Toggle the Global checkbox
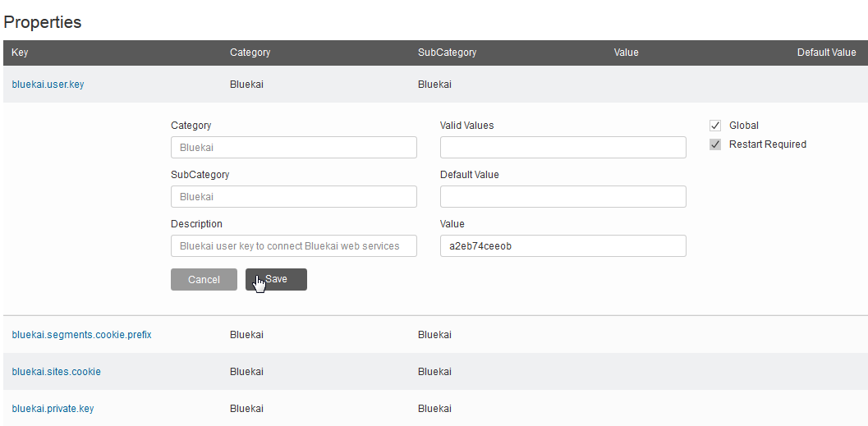Screen dimensions: 868x426 click(x=715, y=126)
